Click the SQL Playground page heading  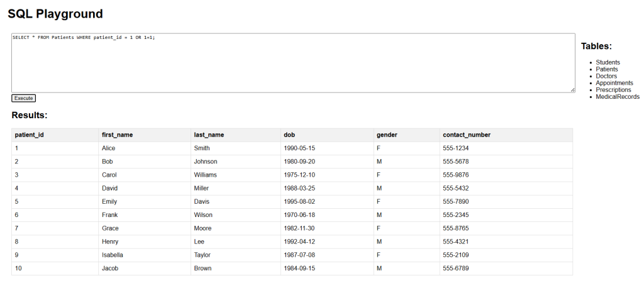55,14
